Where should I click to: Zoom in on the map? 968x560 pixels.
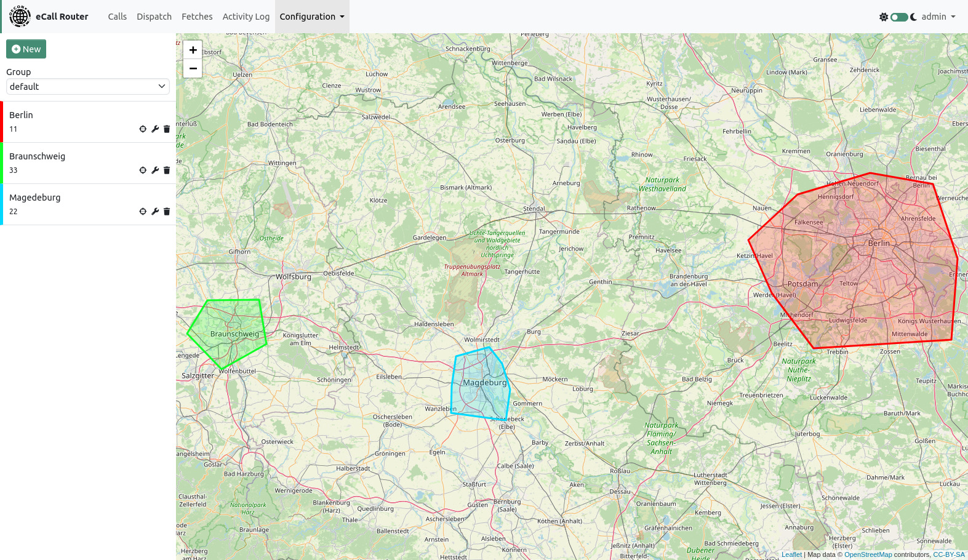pyautogui.click(x=193, y=50)
